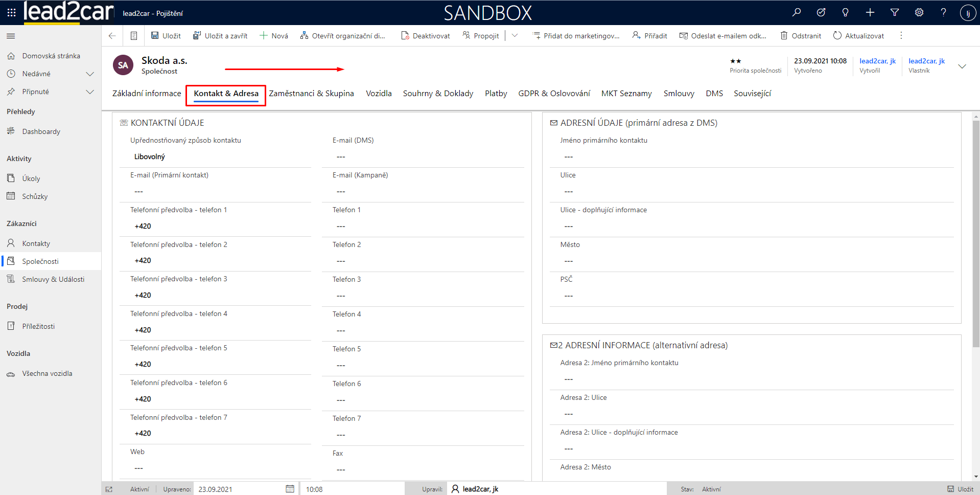Open the Propojit dropdown arrow
Screen dimensions: 980x495
[515, 36]
